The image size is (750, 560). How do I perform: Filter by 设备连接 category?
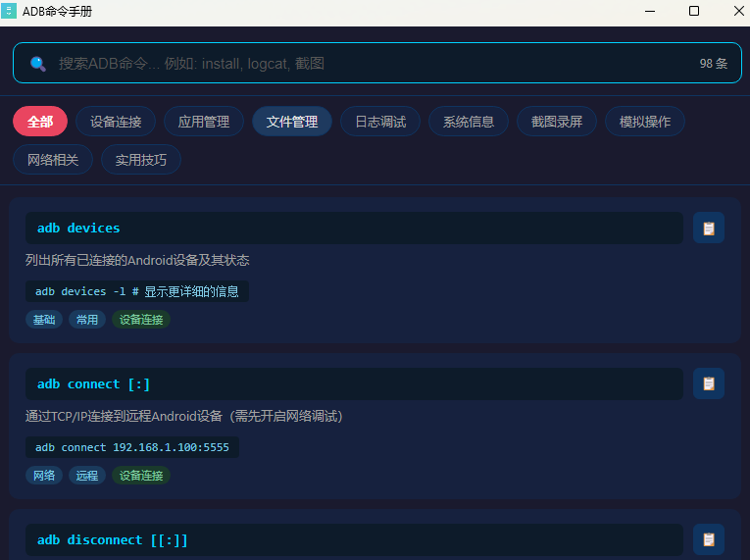116,122
